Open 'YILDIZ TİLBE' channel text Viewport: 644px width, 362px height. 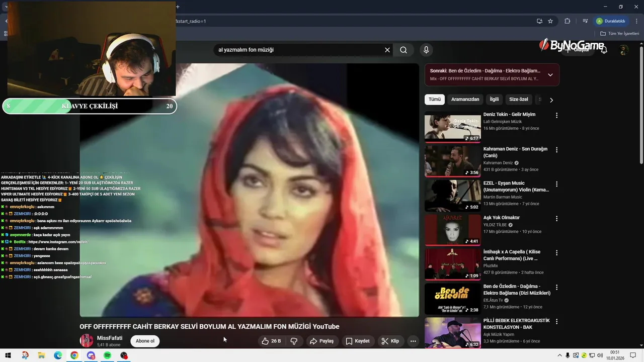point(495,225)
